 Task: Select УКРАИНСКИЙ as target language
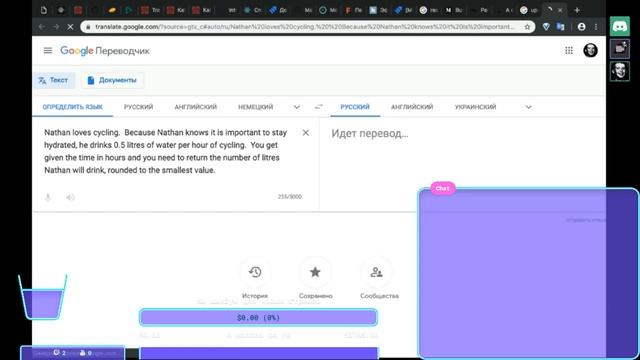476,107
